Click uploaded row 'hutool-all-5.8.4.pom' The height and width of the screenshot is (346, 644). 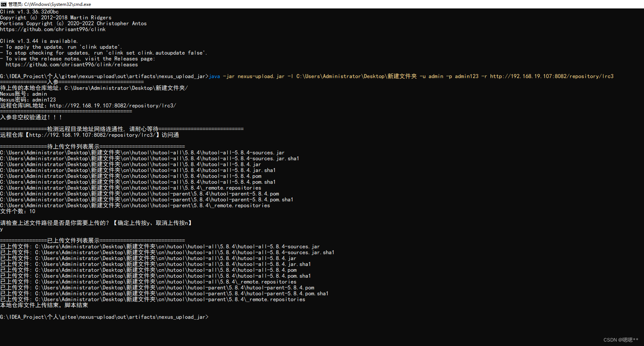pos(148,270)
